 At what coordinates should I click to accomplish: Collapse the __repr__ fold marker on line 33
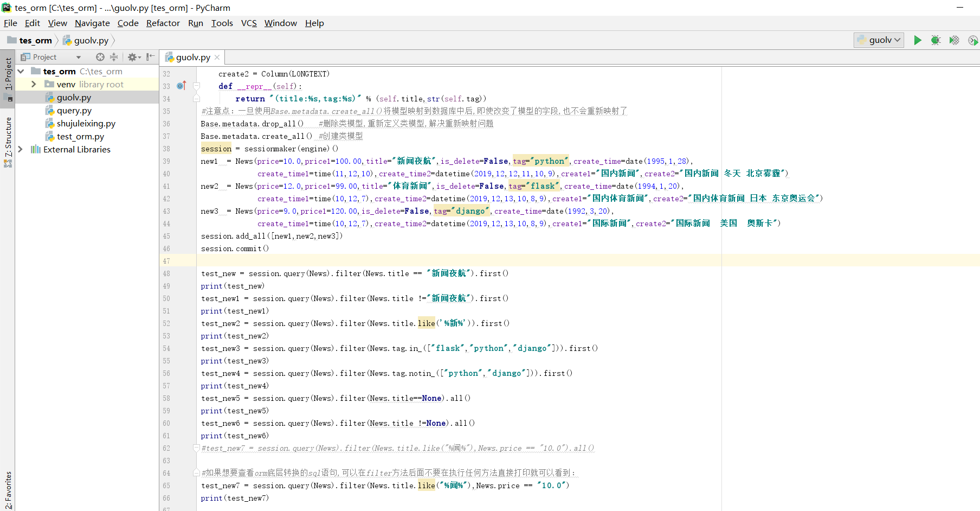point(197,86)
